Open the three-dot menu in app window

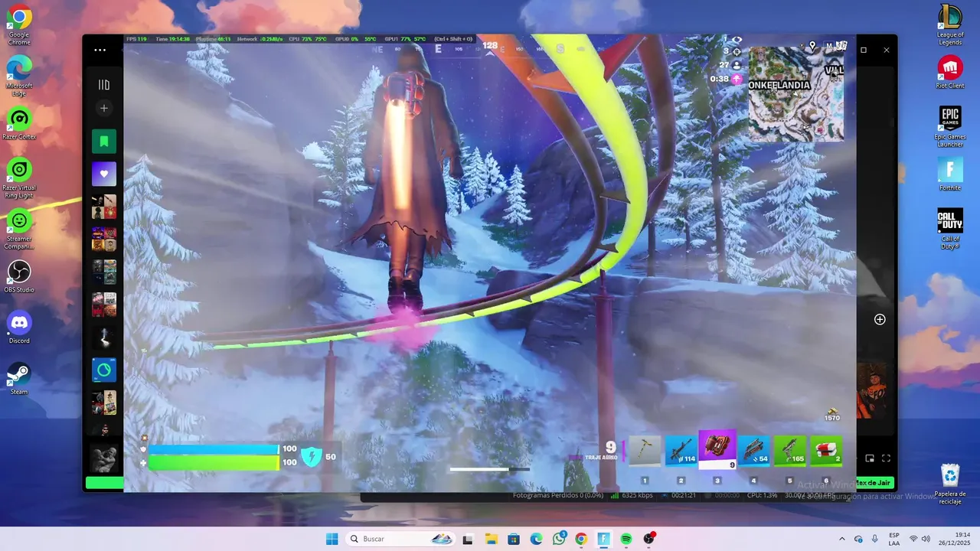[x=100, y=50]
